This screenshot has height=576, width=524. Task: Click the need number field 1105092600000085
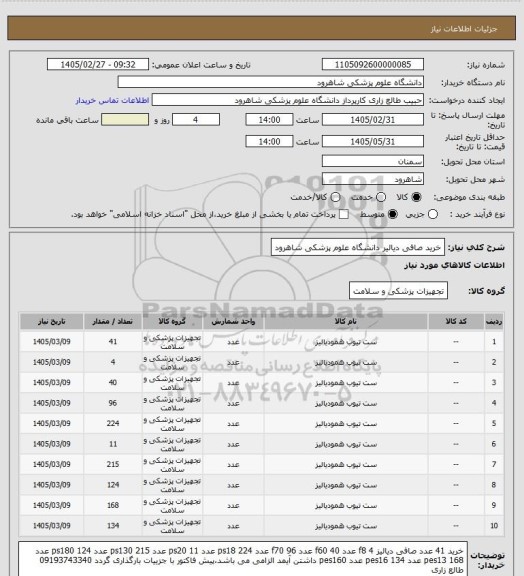tap(373, 64)
